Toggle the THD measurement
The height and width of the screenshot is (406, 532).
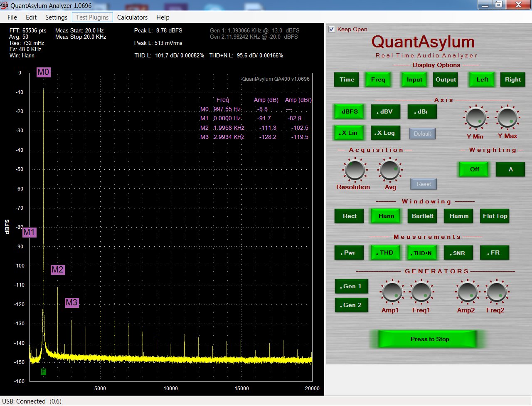pos(386,253)
